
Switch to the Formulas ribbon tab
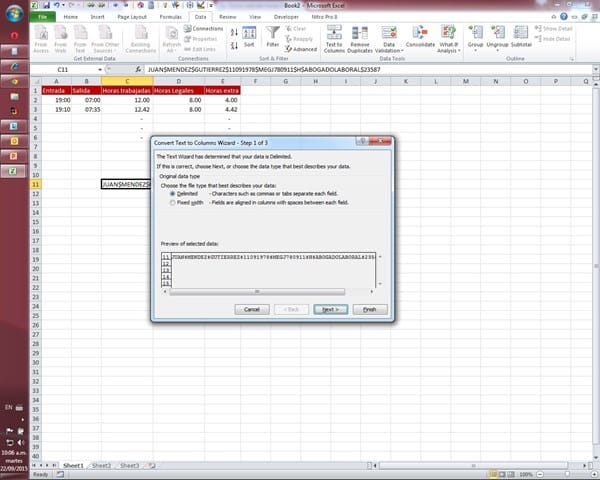[171, 17]
